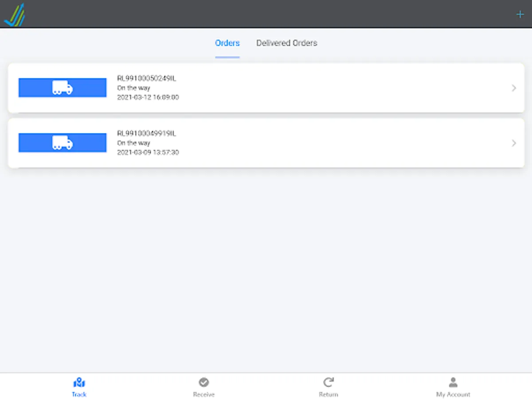
Task: Select tracking number RL99100050249IL text
Action: pos(147,78)
